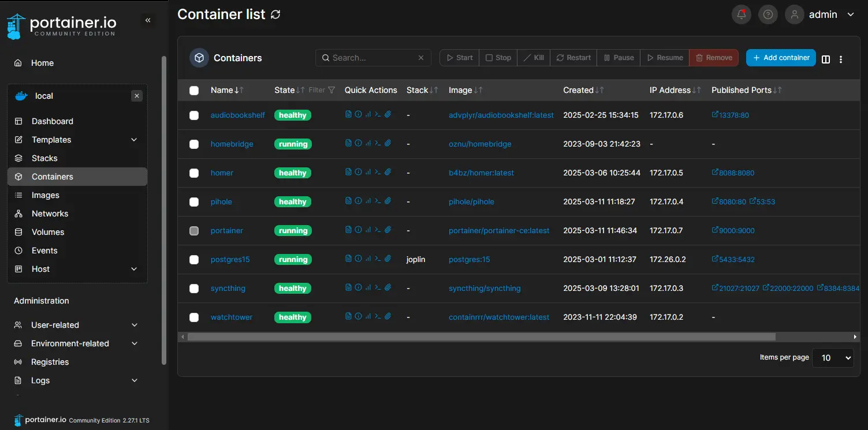Check the checkbox for the watchtower container

pos(194,317)
